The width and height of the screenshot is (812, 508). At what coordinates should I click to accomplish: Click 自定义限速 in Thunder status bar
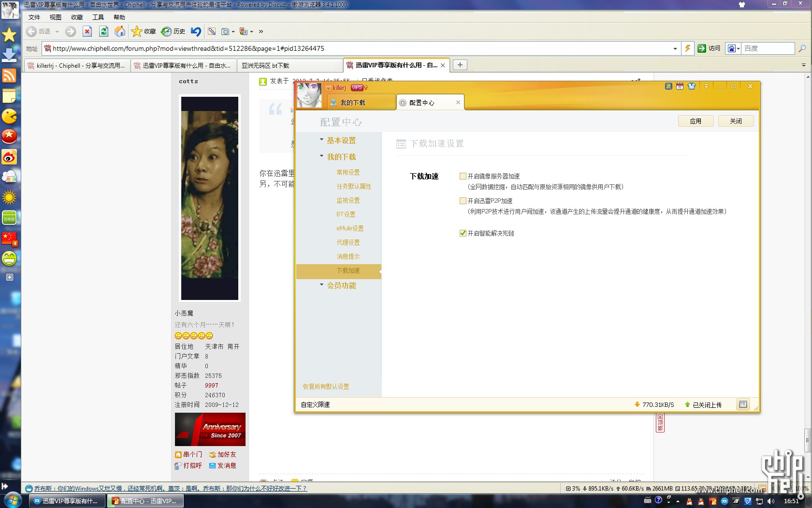point(315,404)
